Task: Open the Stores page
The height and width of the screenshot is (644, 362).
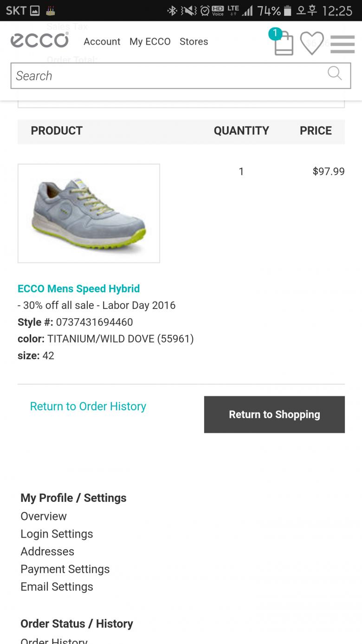Action: tap(194, 41)
